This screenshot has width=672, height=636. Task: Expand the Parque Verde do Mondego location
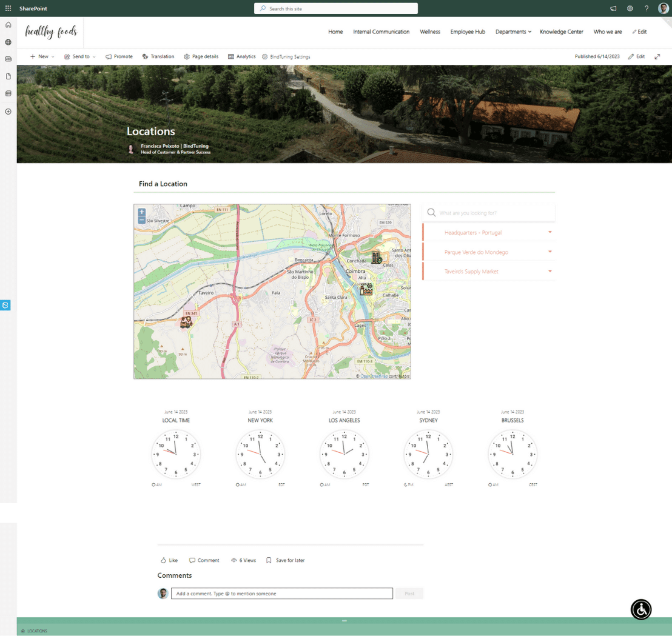489,252
